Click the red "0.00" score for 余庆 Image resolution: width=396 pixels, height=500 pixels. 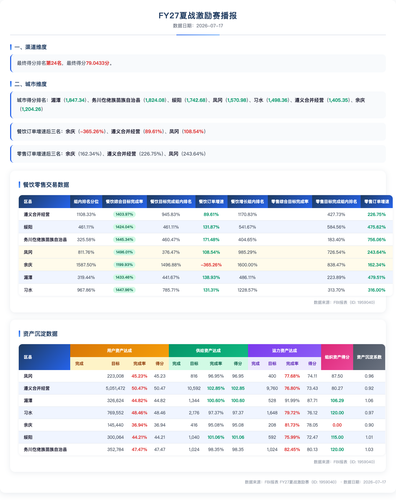[x=337, y=425]
